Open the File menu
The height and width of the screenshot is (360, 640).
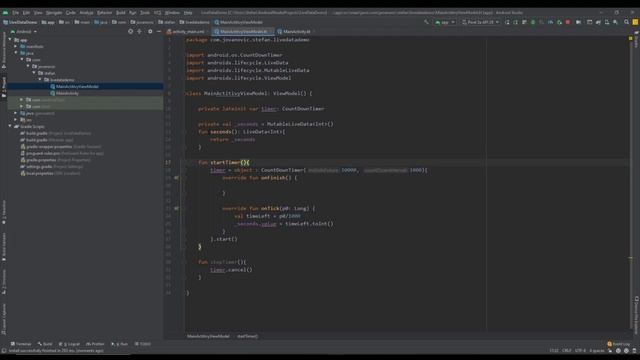[15, 13]
